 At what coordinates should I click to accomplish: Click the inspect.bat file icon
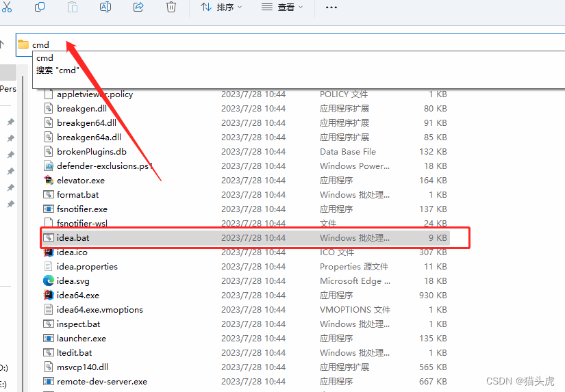click(x=49, y=324)
